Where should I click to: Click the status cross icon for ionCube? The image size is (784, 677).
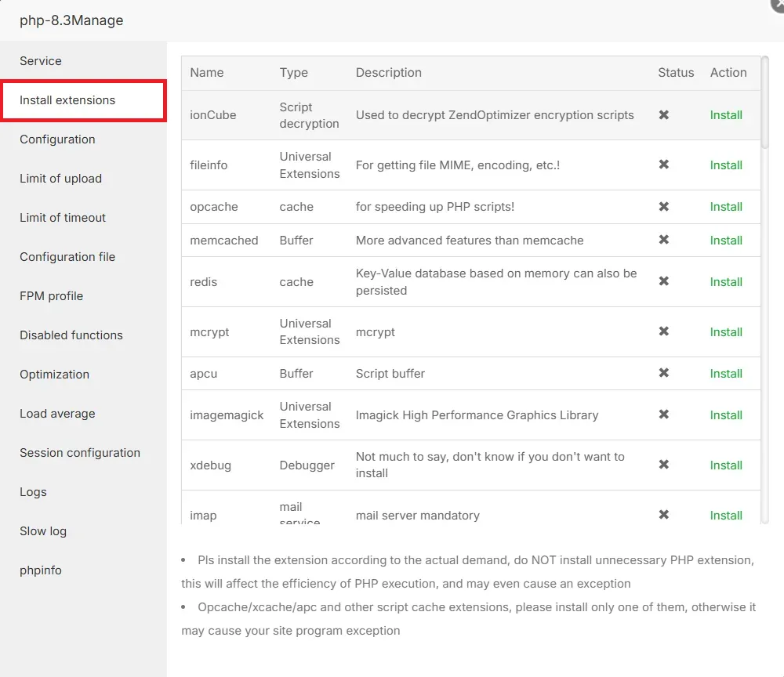pyautogui.click(x=663, y=115)
